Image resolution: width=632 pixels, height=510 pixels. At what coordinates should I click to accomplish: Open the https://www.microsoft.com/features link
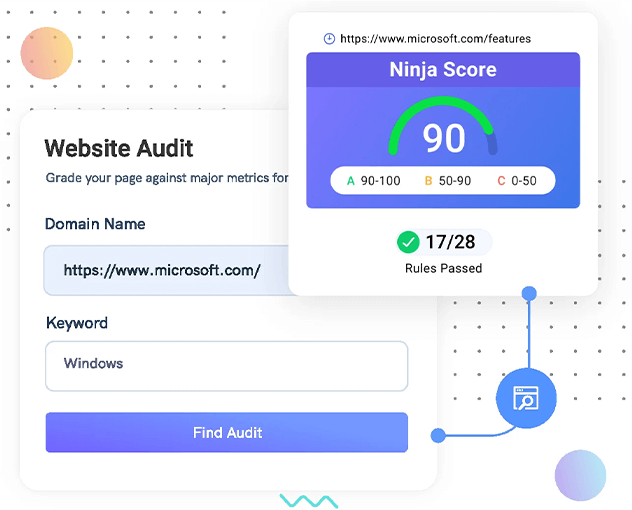click(x=435, y=39)
